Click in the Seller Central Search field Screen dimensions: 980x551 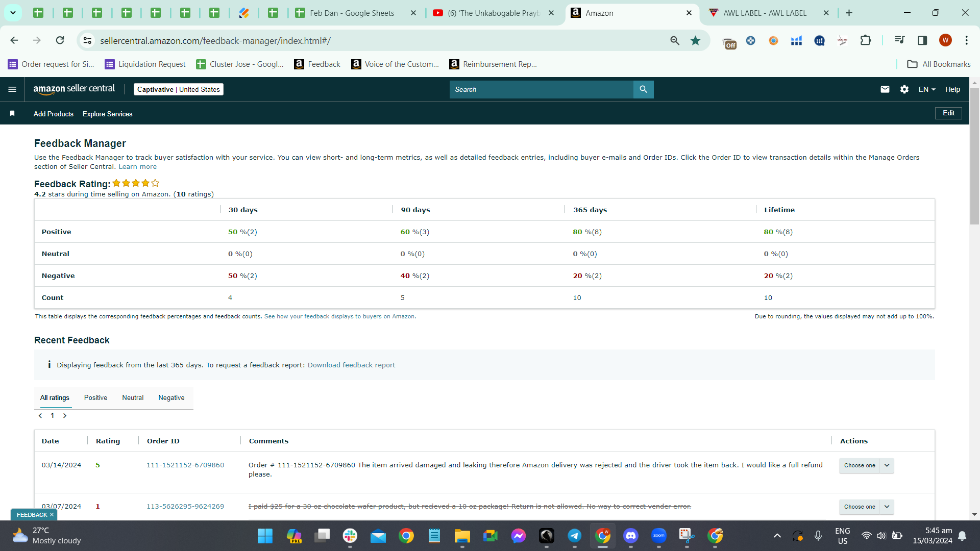click(x=541, y=89)
